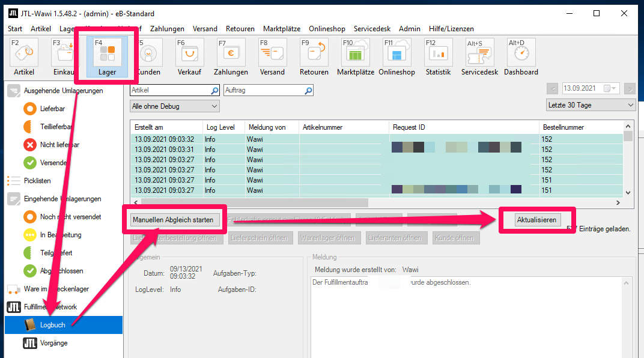The width and height of the screenshot is (644, 358).
Task: Click the search magnifier in Auftrag field
Action: [x=308, y=90]
